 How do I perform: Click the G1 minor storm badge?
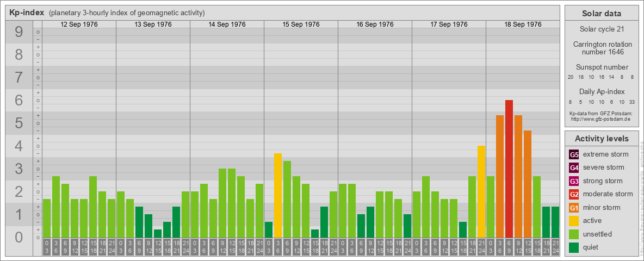coord(574,208)
